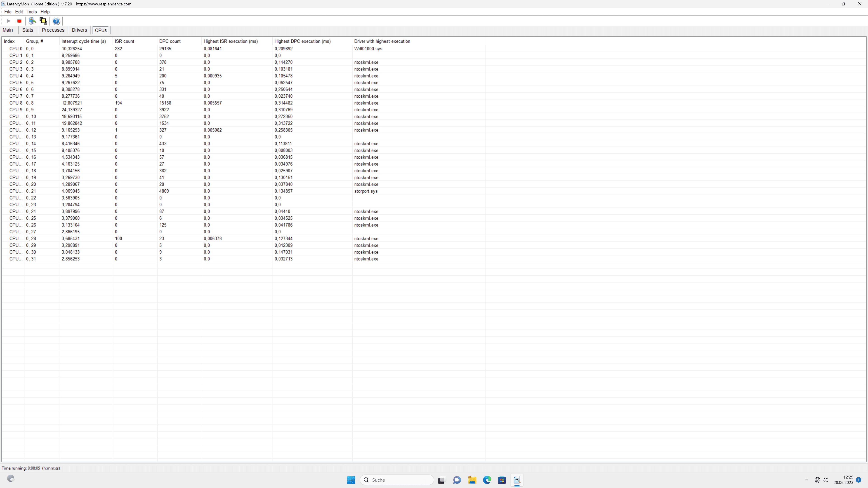This screenshot has height=488, width=868.
Task: Select the row with storport.sys driver
Action: tap(366, 191)
